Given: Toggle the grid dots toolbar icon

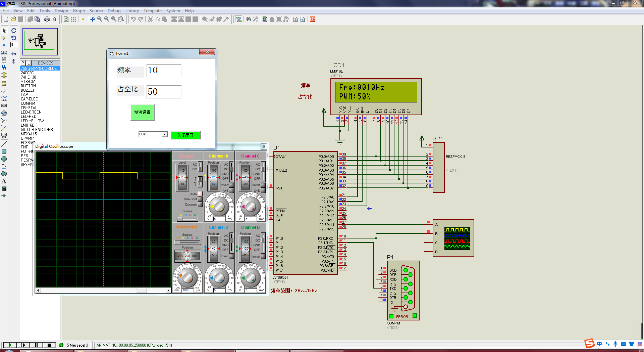Looking at the screenshot, I should click(x=73, y=19).
